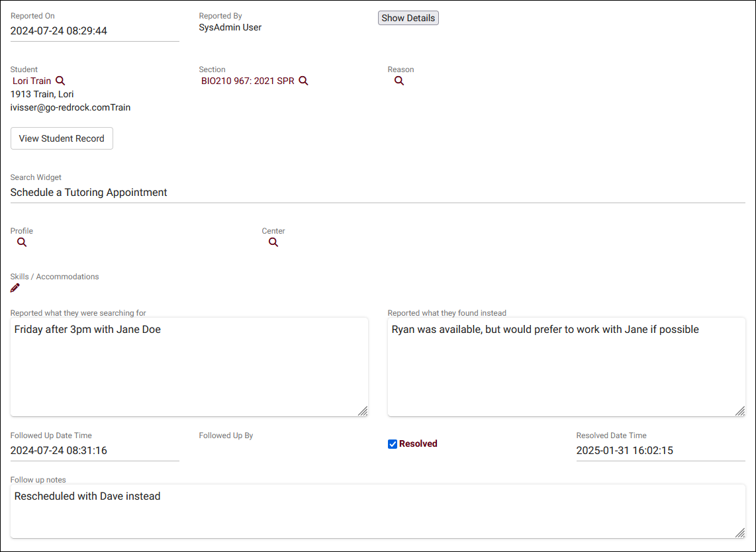Image resolution: width=756 pixels, height=552 pixels.
Task: Click the Reason search magnifier icon
Action: [399, 81]
